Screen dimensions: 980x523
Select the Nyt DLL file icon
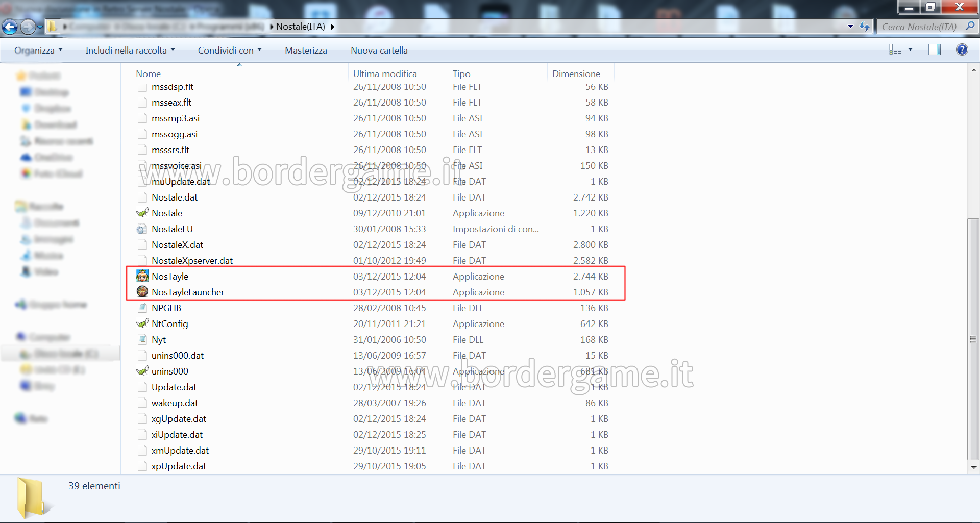[142, 339]
